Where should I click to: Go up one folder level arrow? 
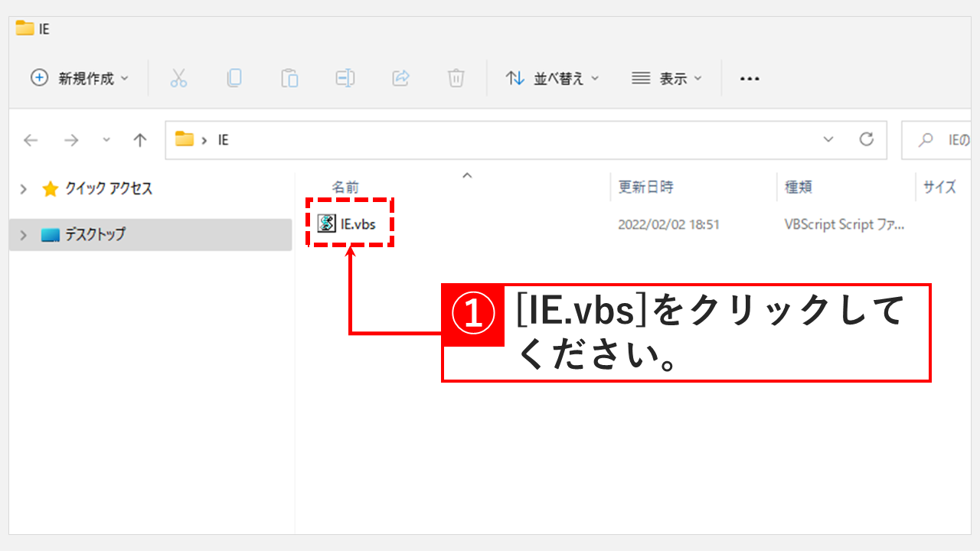(139, 140)
